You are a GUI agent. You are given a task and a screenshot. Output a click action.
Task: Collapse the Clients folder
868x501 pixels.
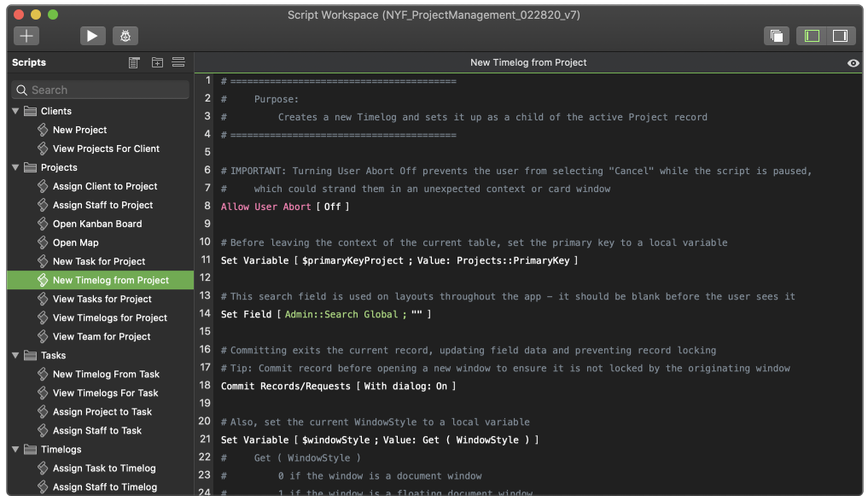click(x=15, y=111)
